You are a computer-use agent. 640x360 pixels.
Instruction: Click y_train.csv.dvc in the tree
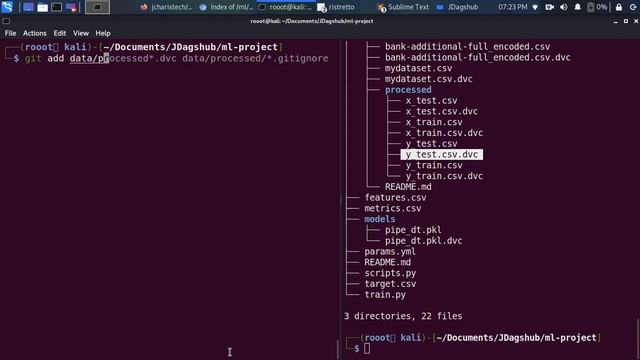coord(444,176)
